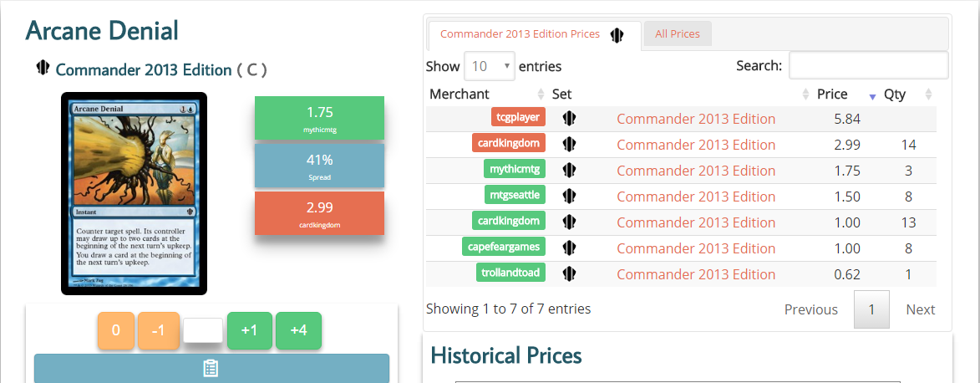Switch to the All Prices tab
The width and height of the screenshot is (980, 383).
[678, 34]
